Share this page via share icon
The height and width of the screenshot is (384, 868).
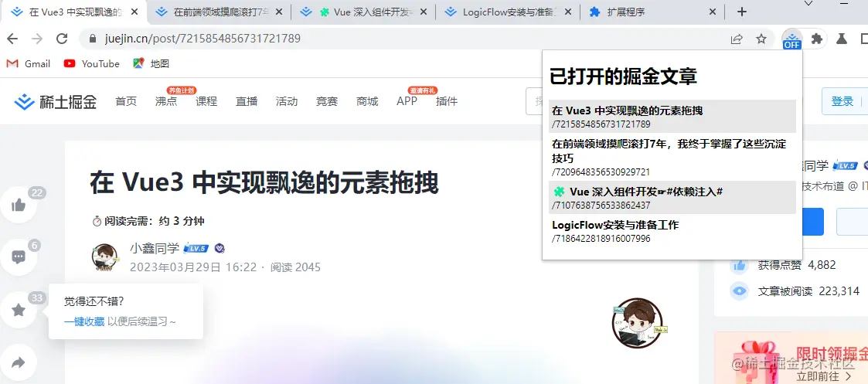pos(737,39)
